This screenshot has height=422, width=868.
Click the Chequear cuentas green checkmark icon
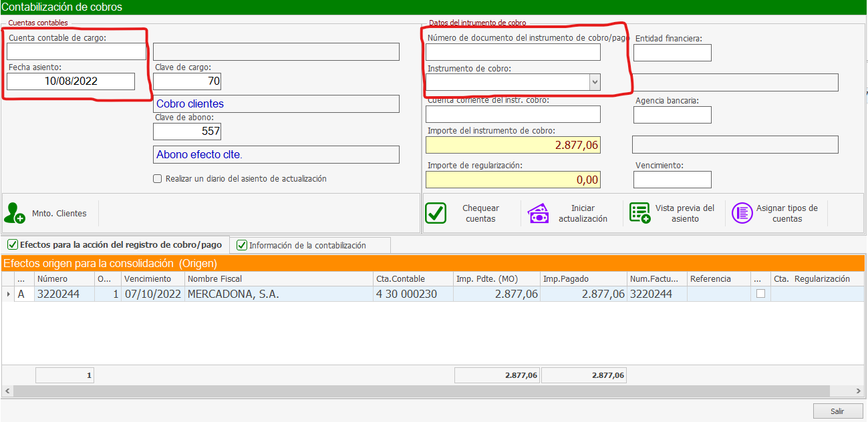(x=436, y=213)
